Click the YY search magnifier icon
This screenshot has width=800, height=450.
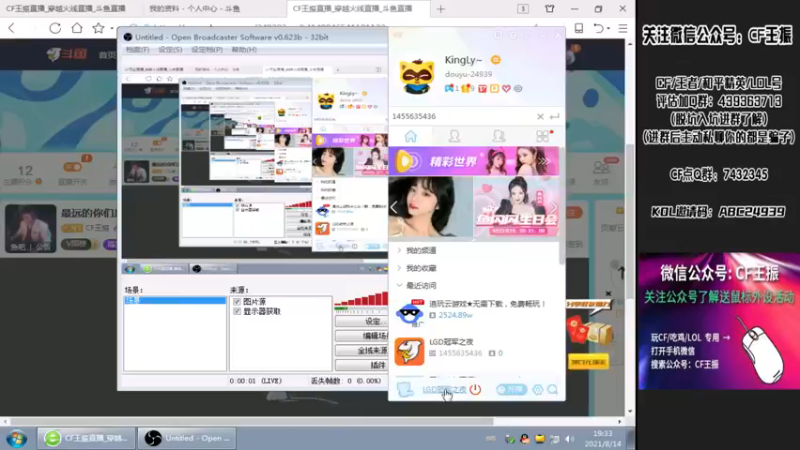click(x=553, y=389)
